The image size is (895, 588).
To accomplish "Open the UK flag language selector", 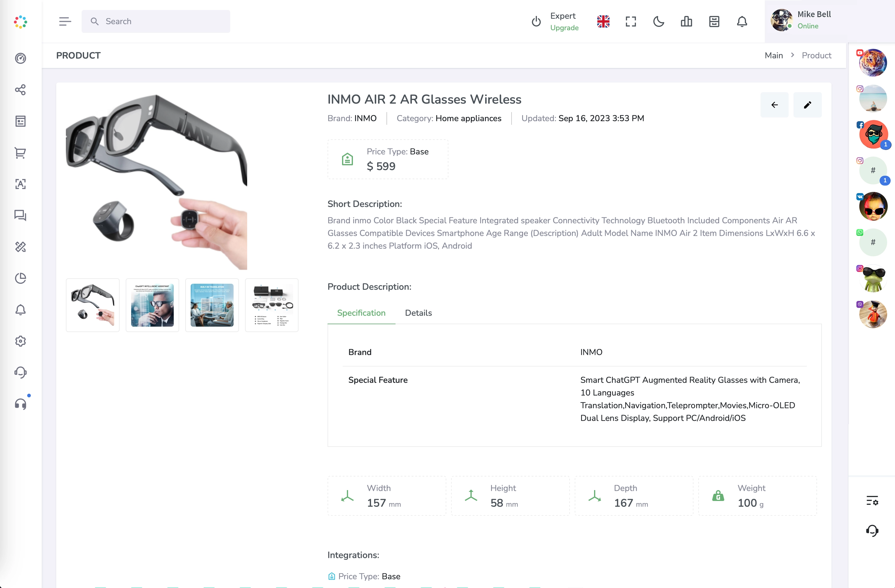I will click(x=603, y=21).
